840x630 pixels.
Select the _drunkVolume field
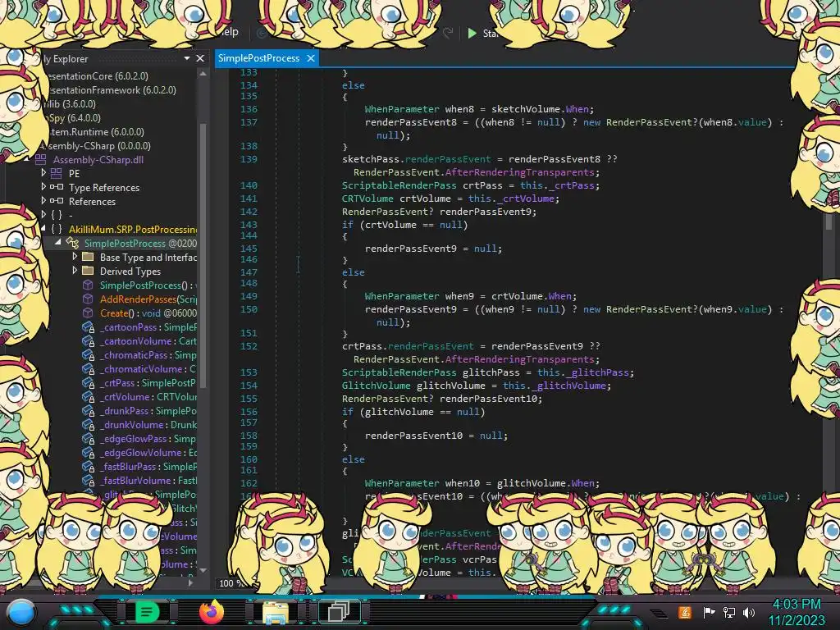point(148,424)
